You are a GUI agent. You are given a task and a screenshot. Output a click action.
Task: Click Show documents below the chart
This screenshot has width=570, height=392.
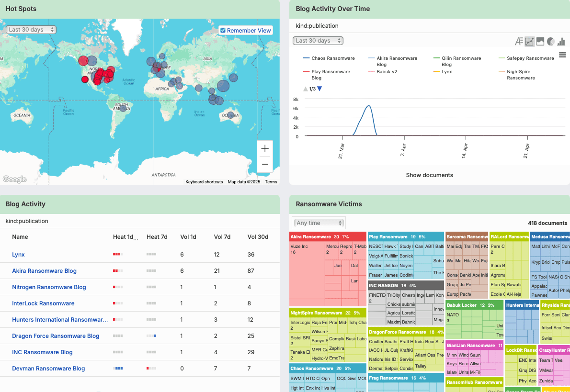tap(429, 175)
